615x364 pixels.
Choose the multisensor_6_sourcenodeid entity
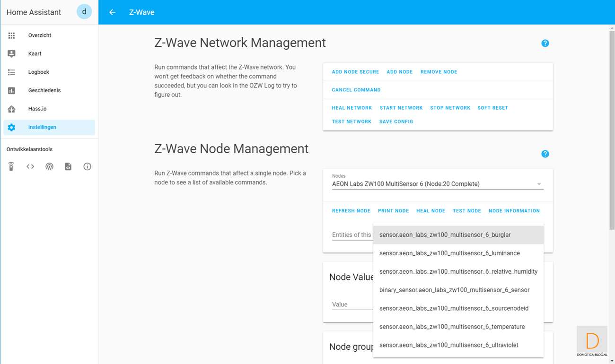click(x=458, y=308)
